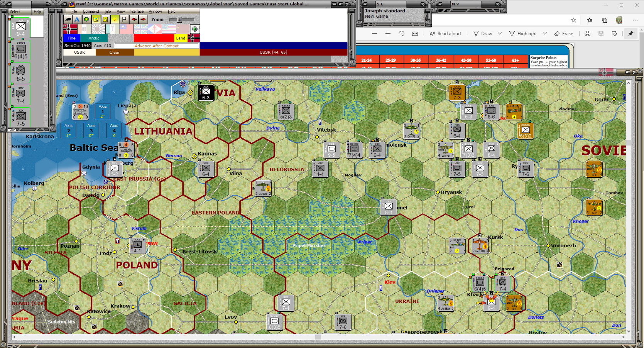
Task: Click the tank units toolbar icon
Action: [x=68, y=19]
